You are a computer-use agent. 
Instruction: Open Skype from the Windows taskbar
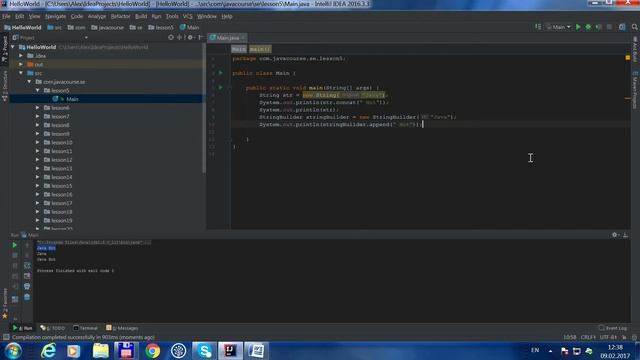pyautogui.click(x=204, y=351)
